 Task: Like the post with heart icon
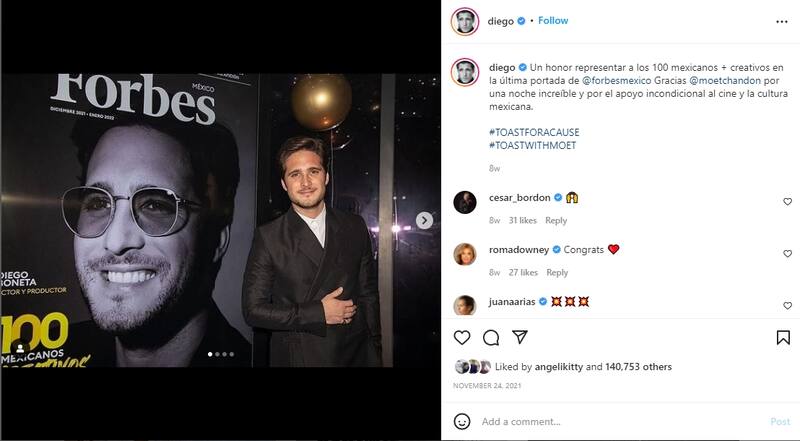click(463, 337)
